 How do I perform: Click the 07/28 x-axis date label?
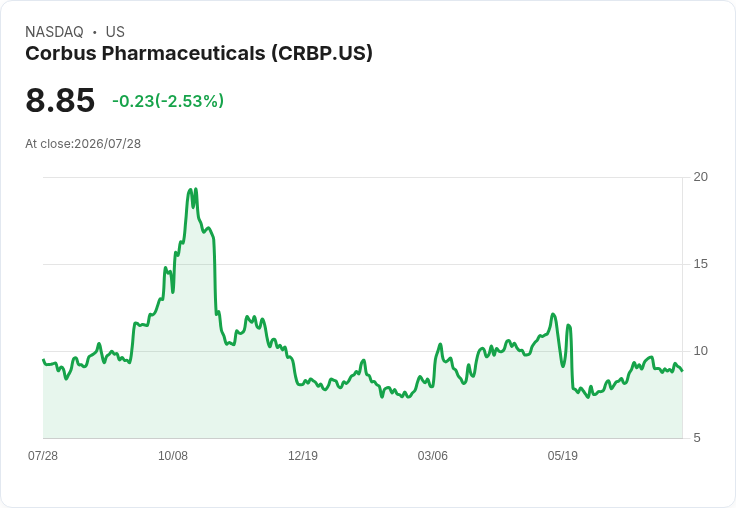click(x=43, y=456)
